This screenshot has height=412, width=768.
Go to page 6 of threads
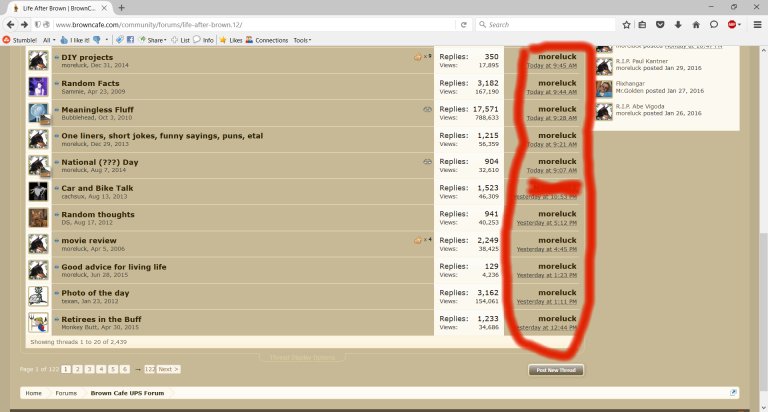tap(125, 369)
